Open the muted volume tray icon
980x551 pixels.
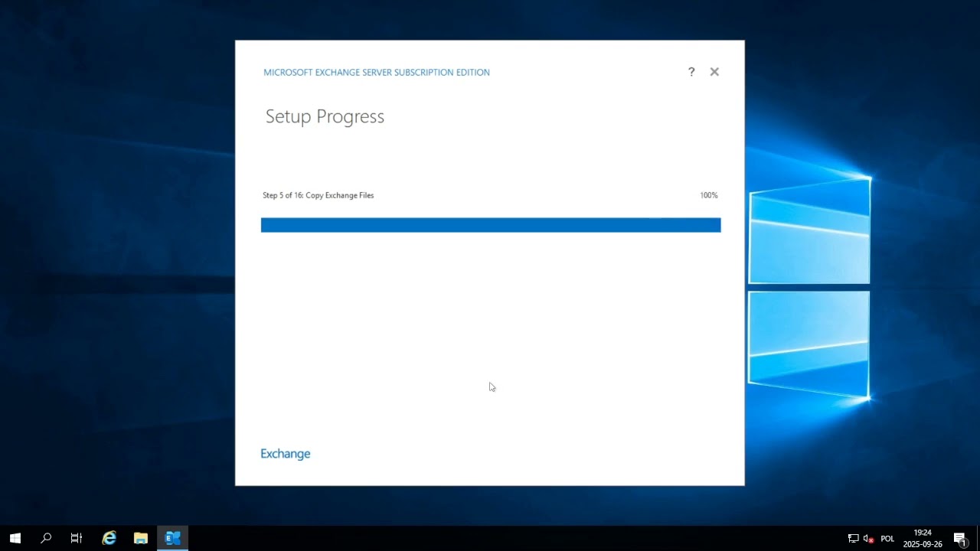click(x=869, y=539)
